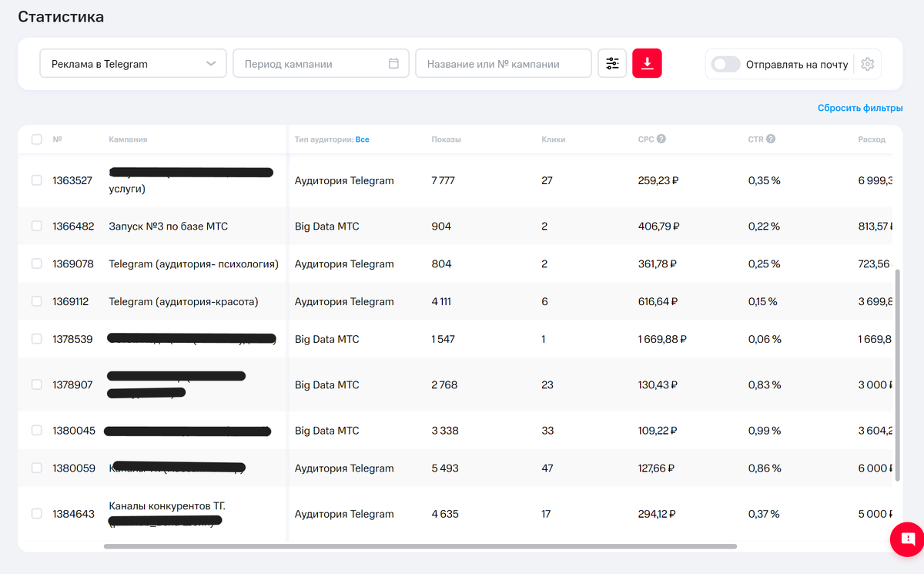
Task: Open the red support chat button
Action: [907, 539]
